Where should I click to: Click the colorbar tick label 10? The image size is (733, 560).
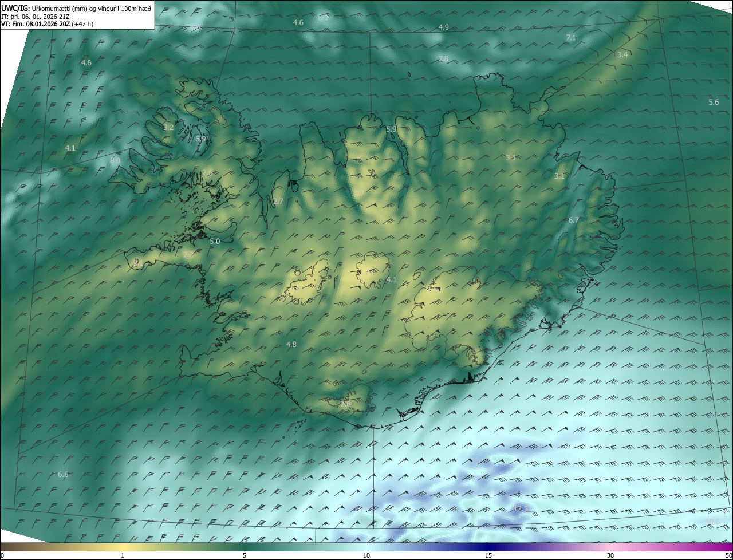click(366, 555)
